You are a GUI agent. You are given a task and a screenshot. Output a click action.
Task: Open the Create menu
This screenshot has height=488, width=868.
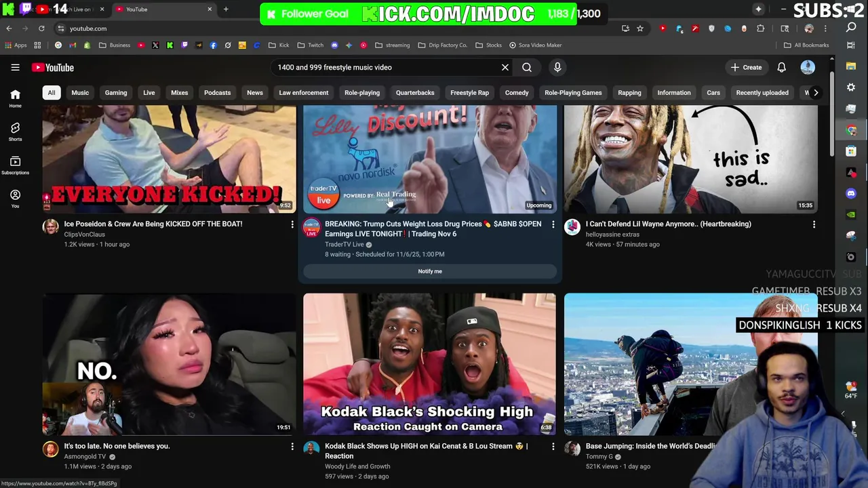[x=746, y=67]
